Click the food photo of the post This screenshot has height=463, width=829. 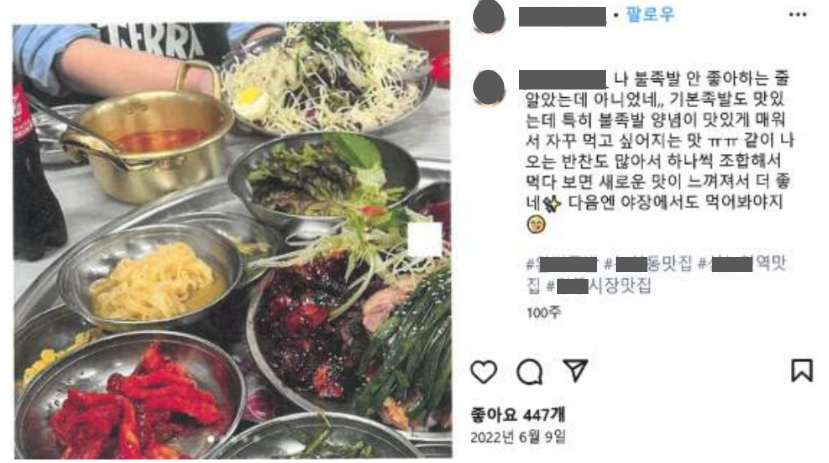pos(232,240)
